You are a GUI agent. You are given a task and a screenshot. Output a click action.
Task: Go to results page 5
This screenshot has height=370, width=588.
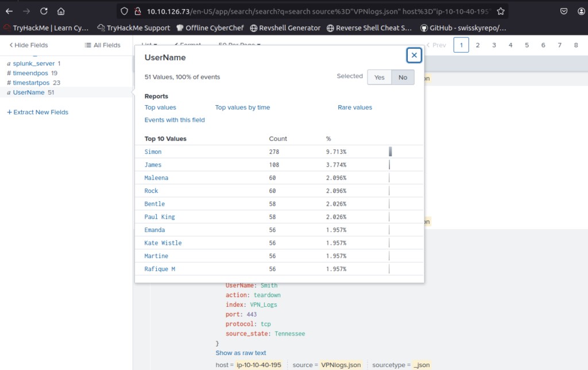coord(527,45)
